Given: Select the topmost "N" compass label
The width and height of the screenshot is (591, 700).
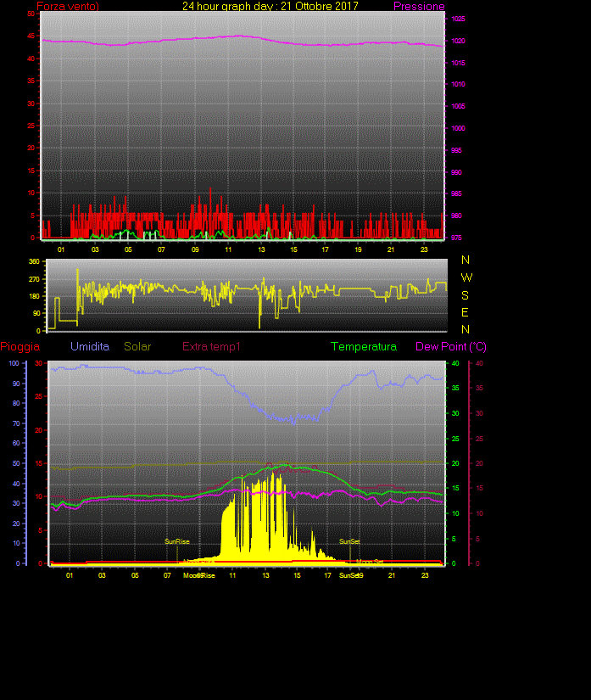Looking at the screenshot, I should (x=466, y=260).
